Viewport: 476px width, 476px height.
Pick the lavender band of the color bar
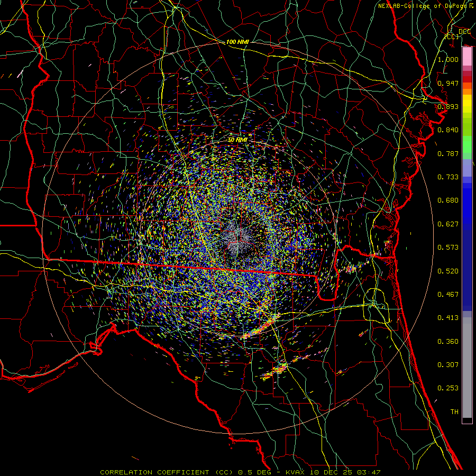pyautogui.click(x=467, y=168)
